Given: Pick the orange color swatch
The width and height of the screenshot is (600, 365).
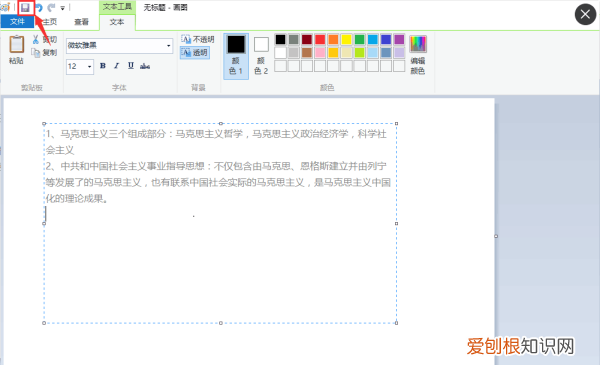Looking at the screenshot, I should pyautogui.click(x=333, y=39).
